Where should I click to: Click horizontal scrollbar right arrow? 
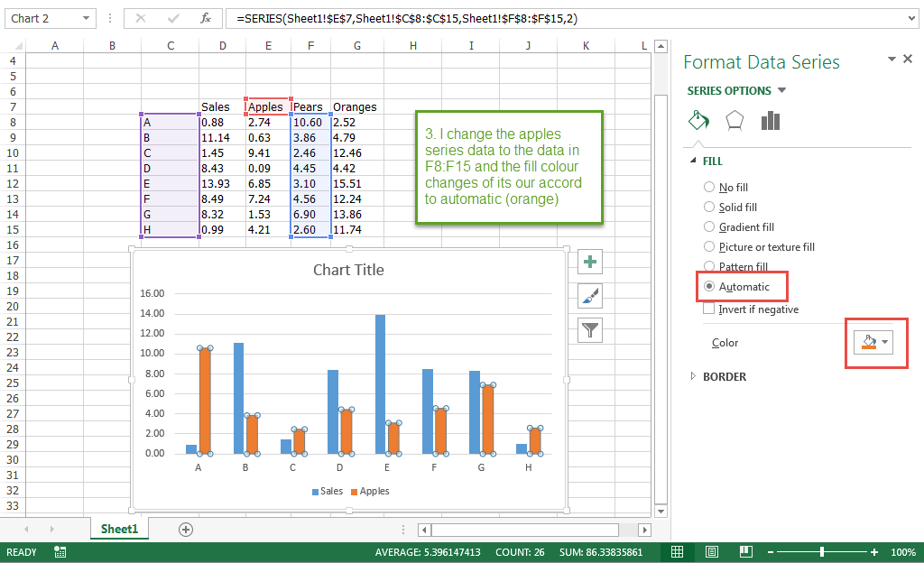click(x=644, y=530)
